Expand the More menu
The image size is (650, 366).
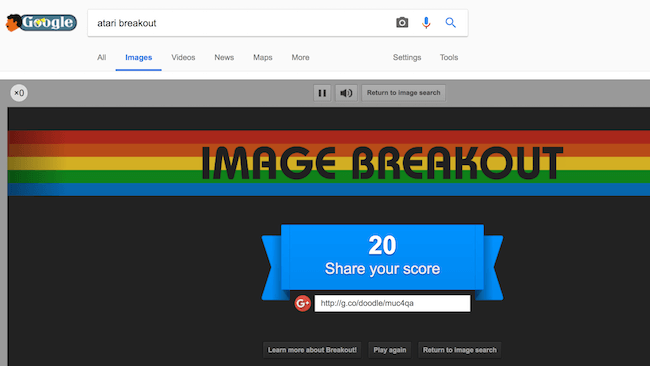[x=300, y=58]
